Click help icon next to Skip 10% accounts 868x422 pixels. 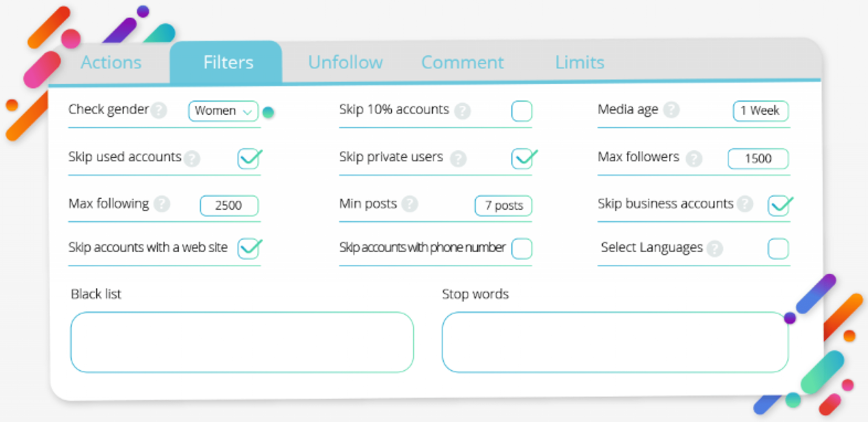[462, 111]
